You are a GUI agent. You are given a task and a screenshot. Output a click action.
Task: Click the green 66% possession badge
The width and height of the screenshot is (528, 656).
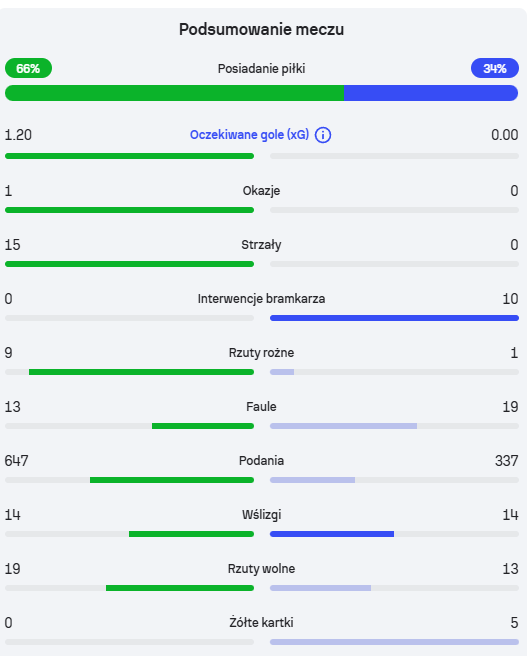(x=28, y=68)
